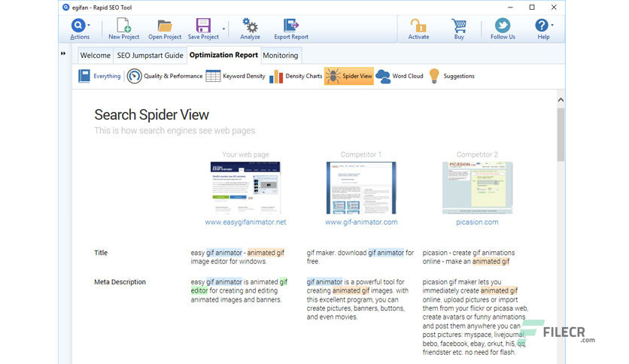Open the SEO Jumpstart Guide tab
The image size is (629, 364).
pyautogui.click(x=150, y=56)
